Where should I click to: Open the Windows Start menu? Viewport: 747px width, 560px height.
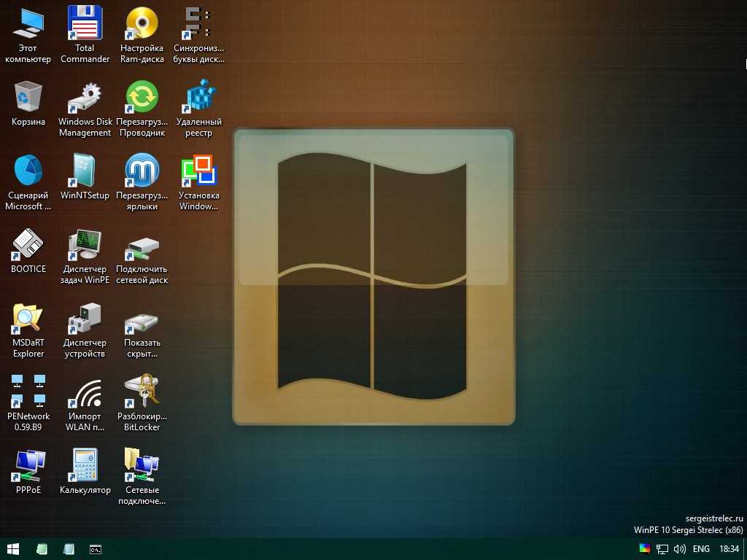(13, 549)
